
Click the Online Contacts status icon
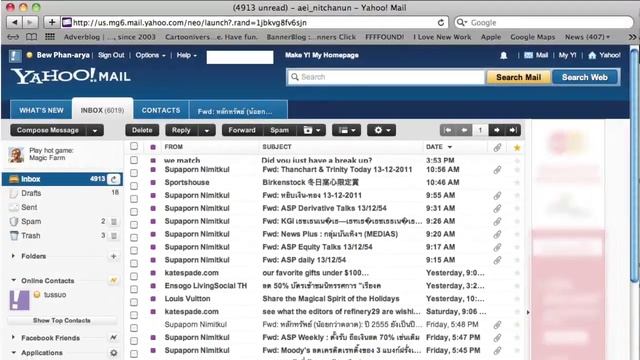point(113,280)
